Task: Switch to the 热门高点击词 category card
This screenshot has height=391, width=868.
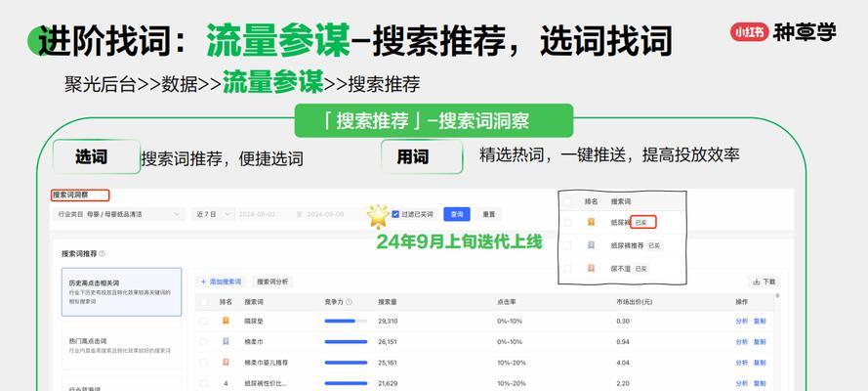Action: point(121,345)
